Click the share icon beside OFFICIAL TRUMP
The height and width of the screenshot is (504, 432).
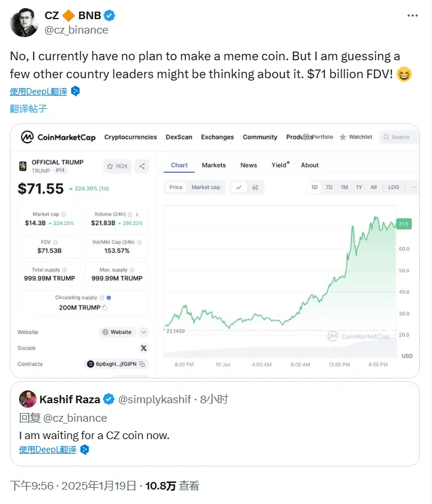(x=142, y=166)
